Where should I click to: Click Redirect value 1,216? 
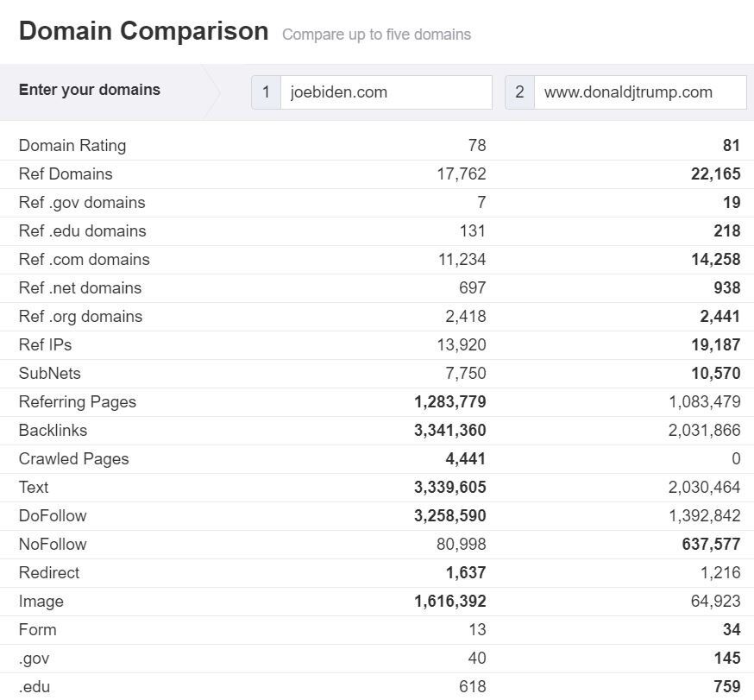pos(719,572)
